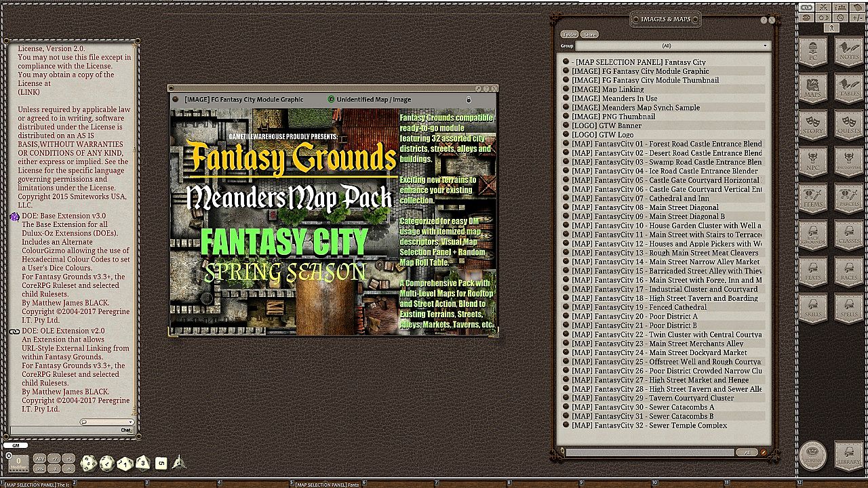Image resolution: width=868 pixels, height=488 pixels.
Task: Open the Tables sidebar button
Action: (848, 89)
